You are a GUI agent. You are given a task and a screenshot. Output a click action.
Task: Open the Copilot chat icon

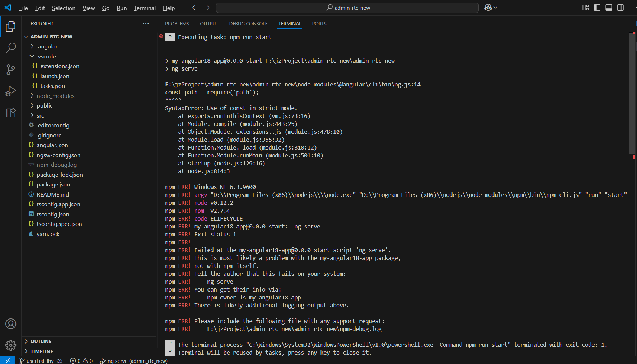tap(488, 8)
